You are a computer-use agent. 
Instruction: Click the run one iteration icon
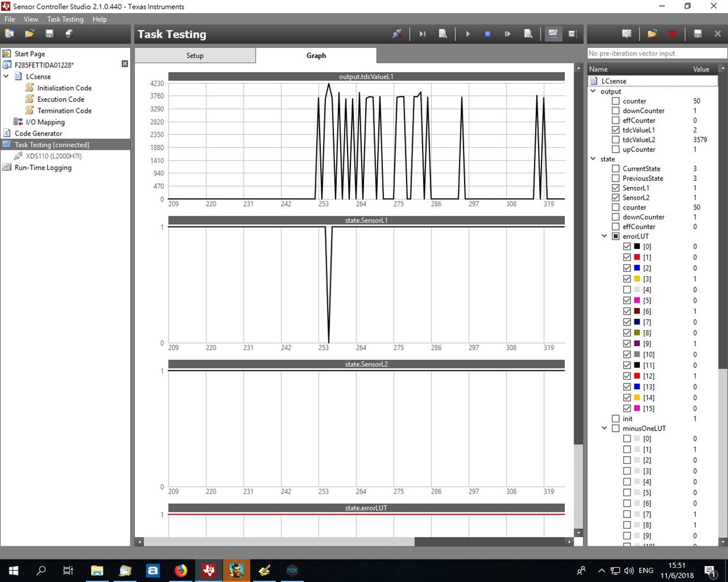coord(422,34)
